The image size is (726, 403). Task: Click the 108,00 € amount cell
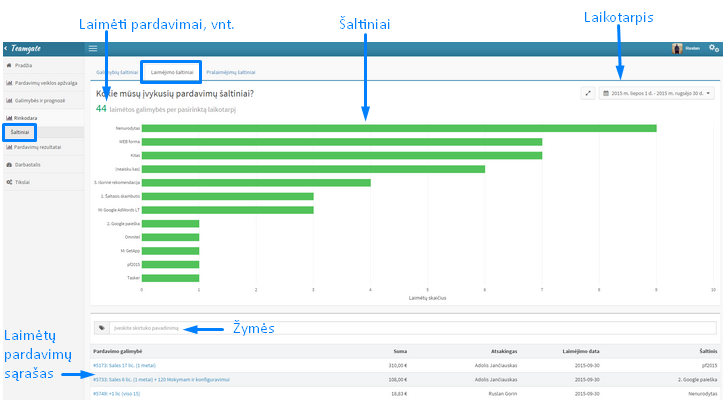pyautogui.click(x=398, y=379)
